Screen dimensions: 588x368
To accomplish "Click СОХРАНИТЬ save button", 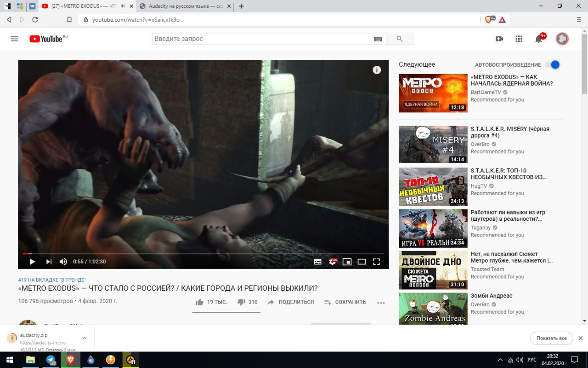I will tap(345, 302).
